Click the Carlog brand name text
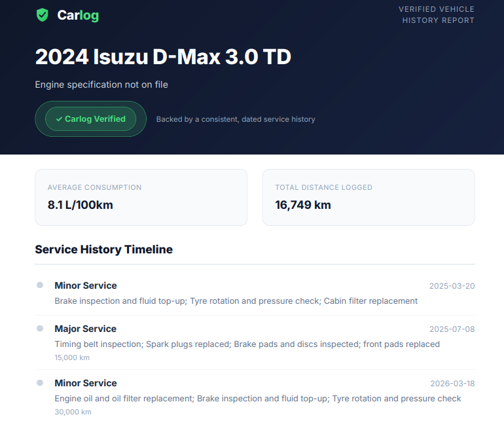The width and height of the screenshot is (504, 421). [78, 16]
